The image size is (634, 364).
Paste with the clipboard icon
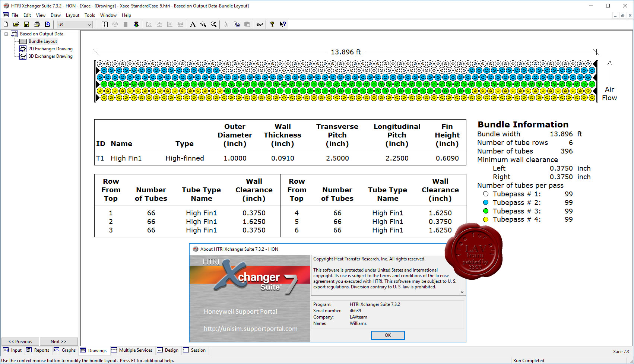coord(247,24)
